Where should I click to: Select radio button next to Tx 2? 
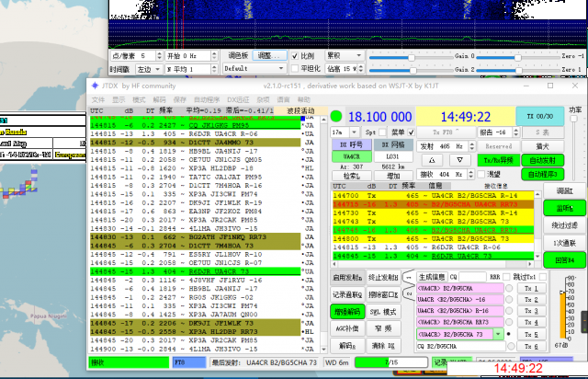(509, 300)
